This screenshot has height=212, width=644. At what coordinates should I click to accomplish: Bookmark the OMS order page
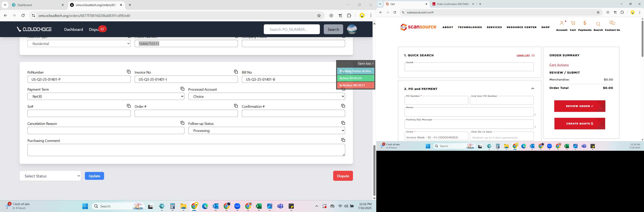pos(319,16)
